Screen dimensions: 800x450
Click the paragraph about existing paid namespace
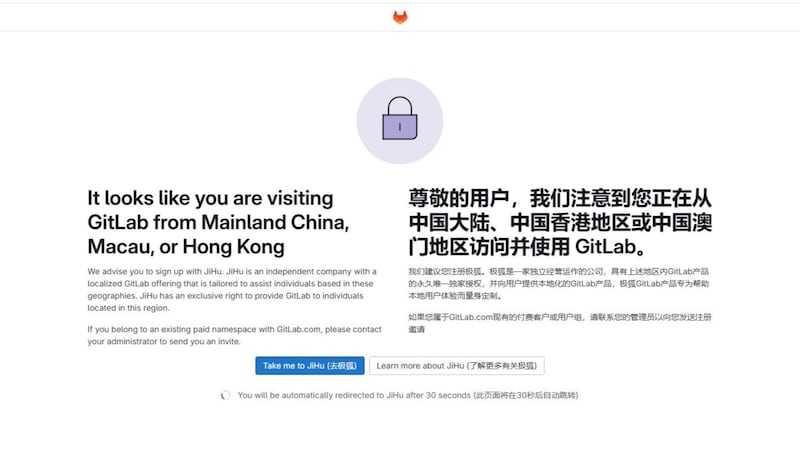point(235,335)
